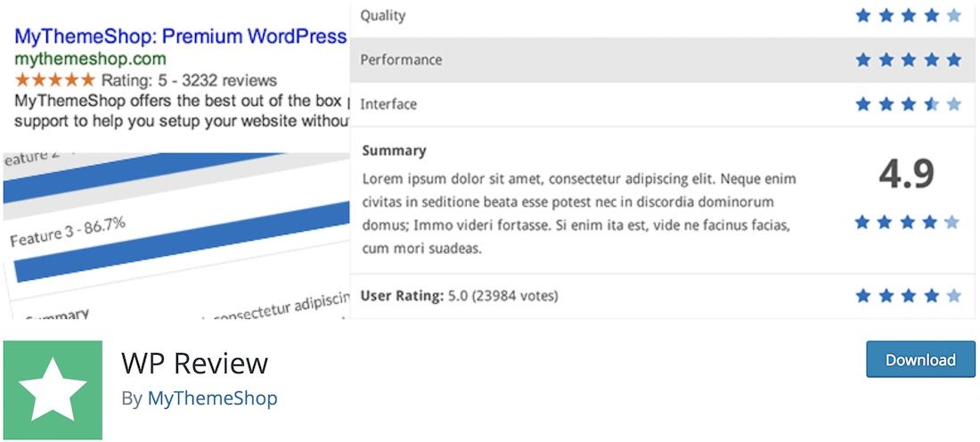Click the second star in Interface row

(x=886, y=103)
